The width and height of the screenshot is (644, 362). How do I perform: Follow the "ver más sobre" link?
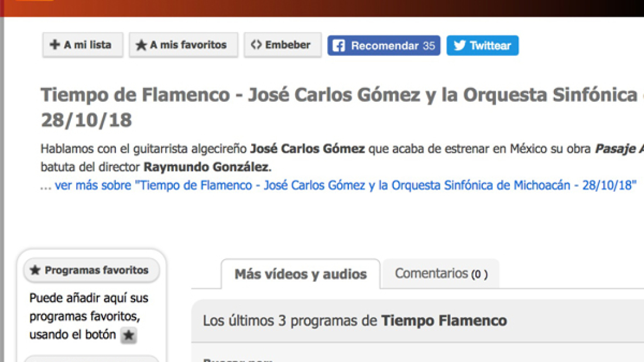[x=345, y=185]
